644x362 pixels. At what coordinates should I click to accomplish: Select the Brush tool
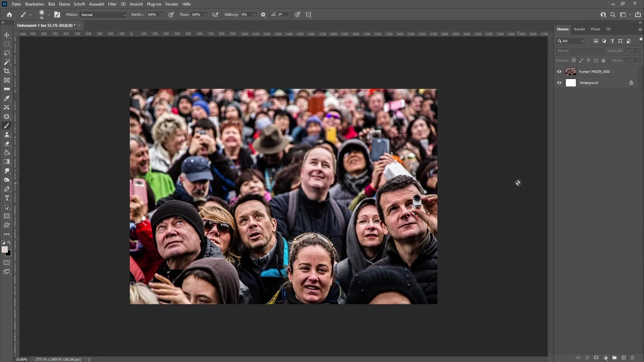(6, 126)
